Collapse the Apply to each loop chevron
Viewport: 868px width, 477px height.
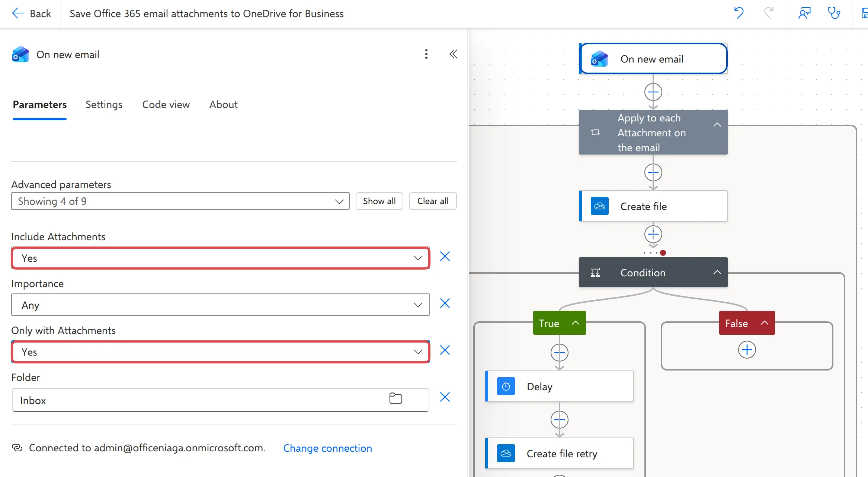tap(717, 125)
